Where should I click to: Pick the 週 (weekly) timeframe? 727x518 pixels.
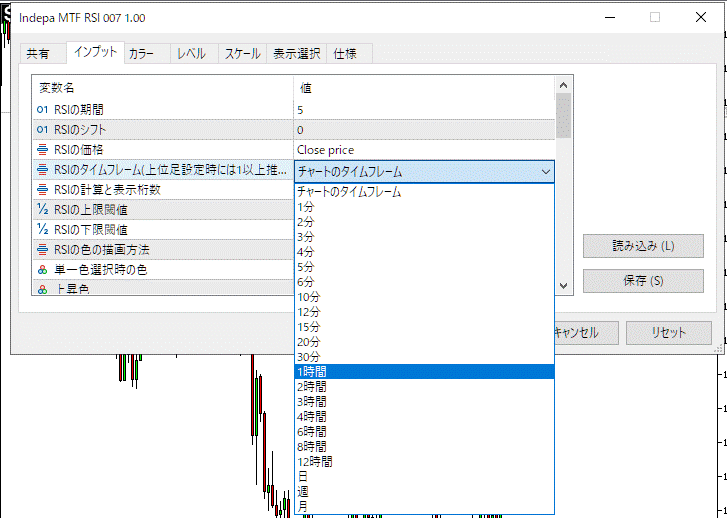pos(424,491)
